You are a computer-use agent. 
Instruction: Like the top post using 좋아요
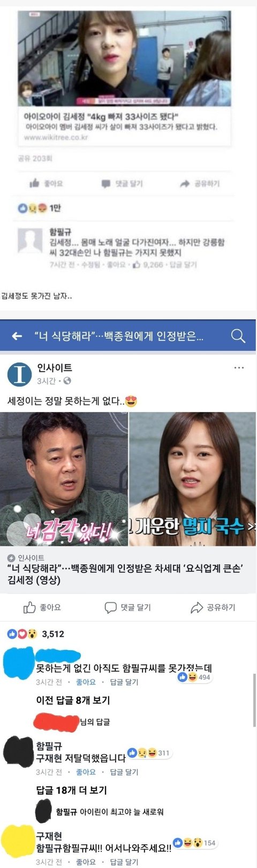46,183
